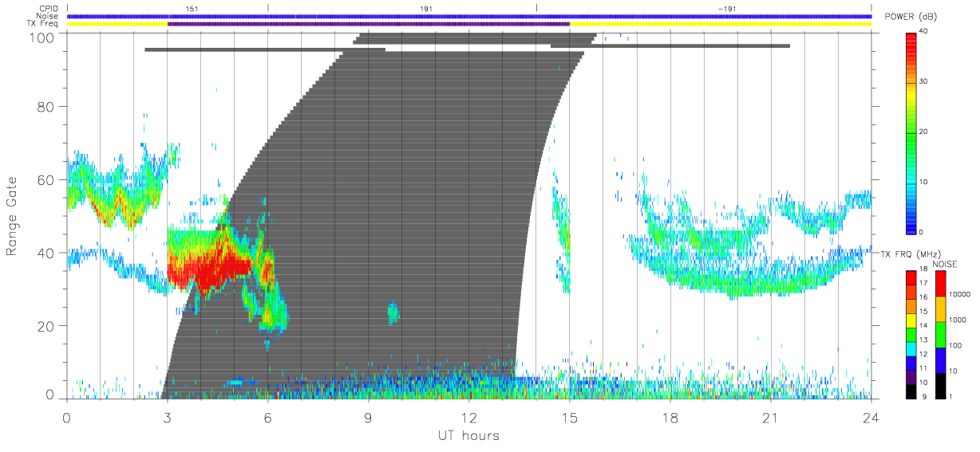980x452 pixels.
Task: Click the POWER colorbar tick label 30
Action: point(925,81)
